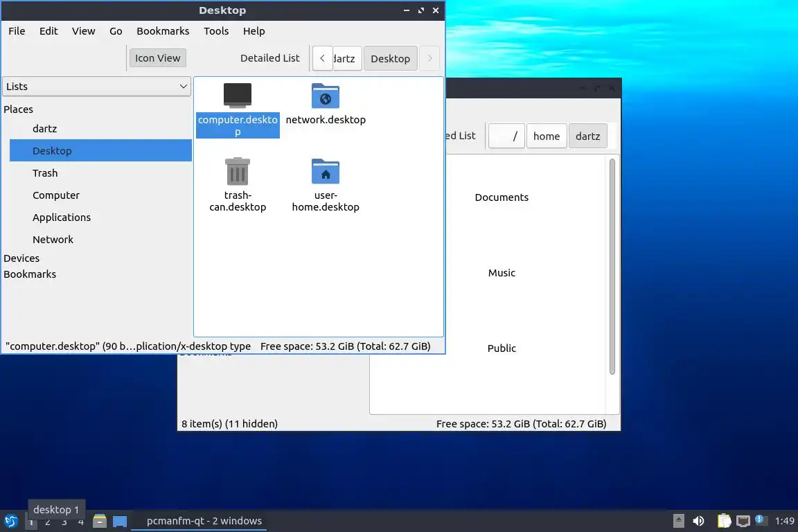
Task: Select the Music folder in the back window
Action: pyautogui.click(x=502, y=273)
